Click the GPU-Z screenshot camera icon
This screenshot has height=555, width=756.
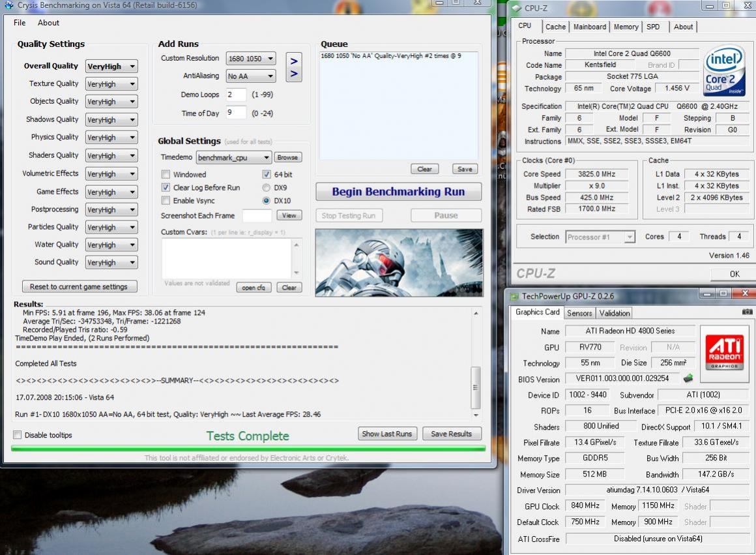(747, 312)
